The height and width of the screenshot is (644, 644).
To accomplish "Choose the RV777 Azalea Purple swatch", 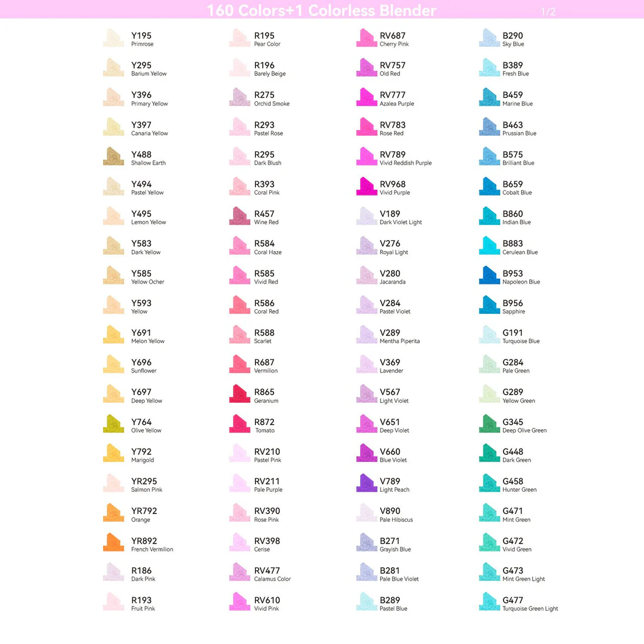I will coord(366,97).
